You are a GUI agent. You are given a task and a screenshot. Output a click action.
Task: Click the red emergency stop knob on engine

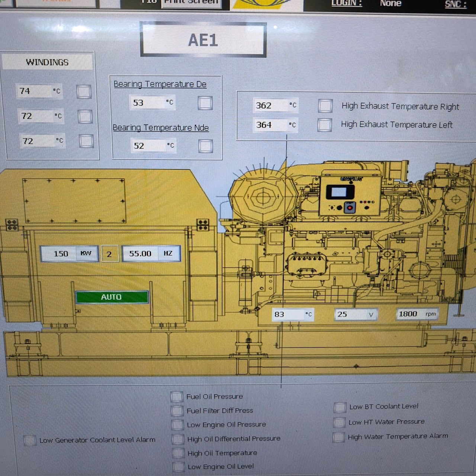(350, 207)
